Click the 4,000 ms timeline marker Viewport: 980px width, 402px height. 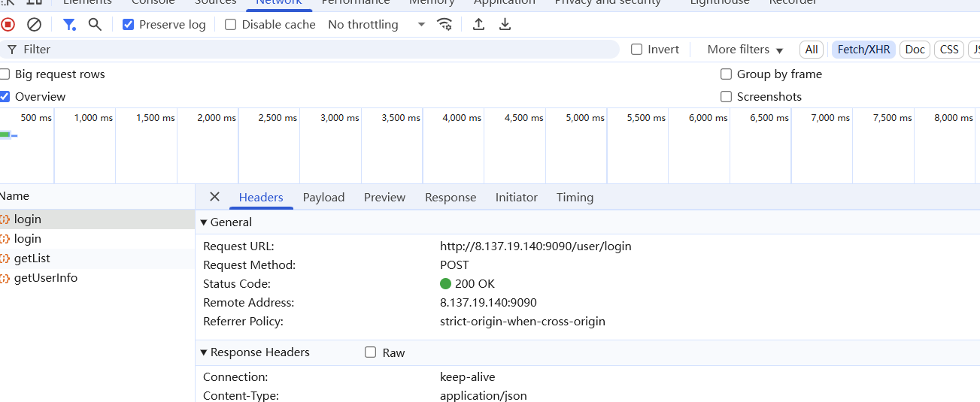462,117
